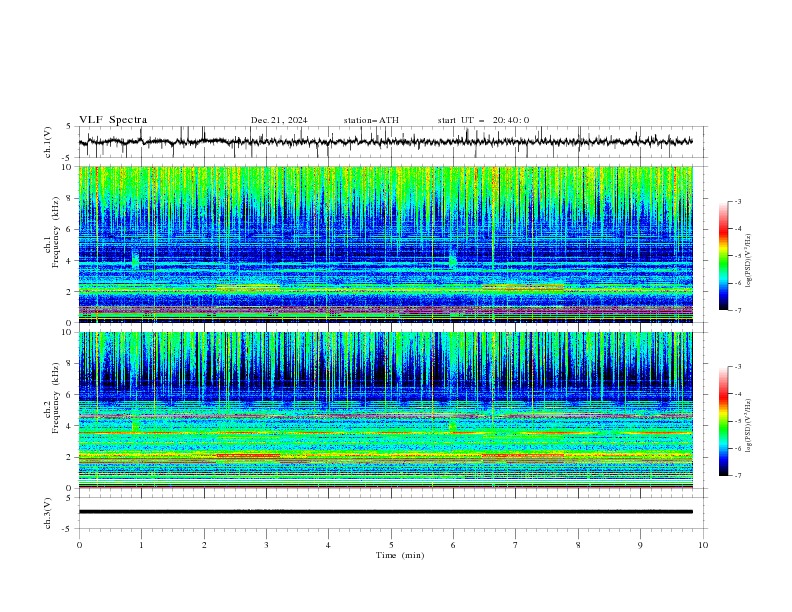Viewport: 792px width, 612px height.
Task: Click time axis tick label '3'
Action: pos(266,545)
